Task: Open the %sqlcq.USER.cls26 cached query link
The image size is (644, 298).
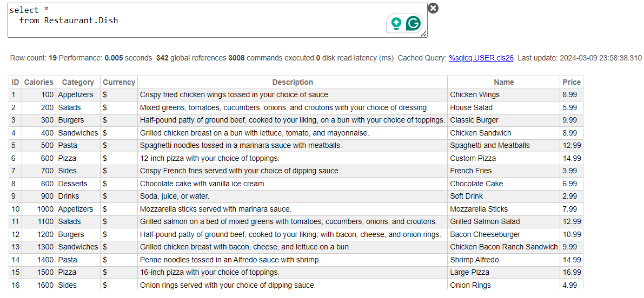Action: pos(481,58)
